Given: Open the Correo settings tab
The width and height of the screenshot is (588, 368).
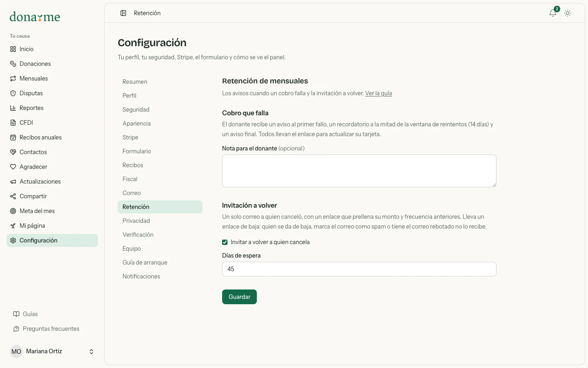Looking at the screenshot, I should pos(160,193).
